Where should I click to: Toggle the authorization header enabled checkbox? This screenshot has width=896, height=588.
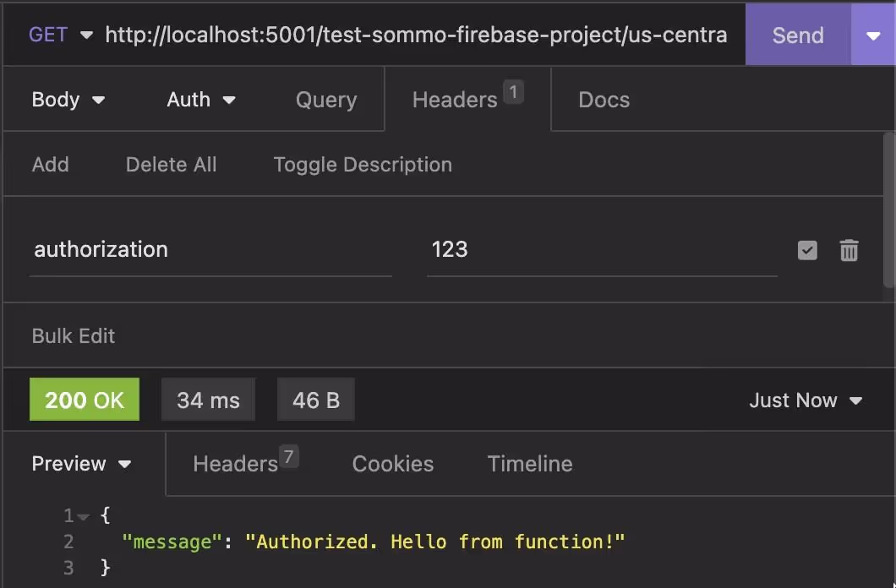[807, 250]
